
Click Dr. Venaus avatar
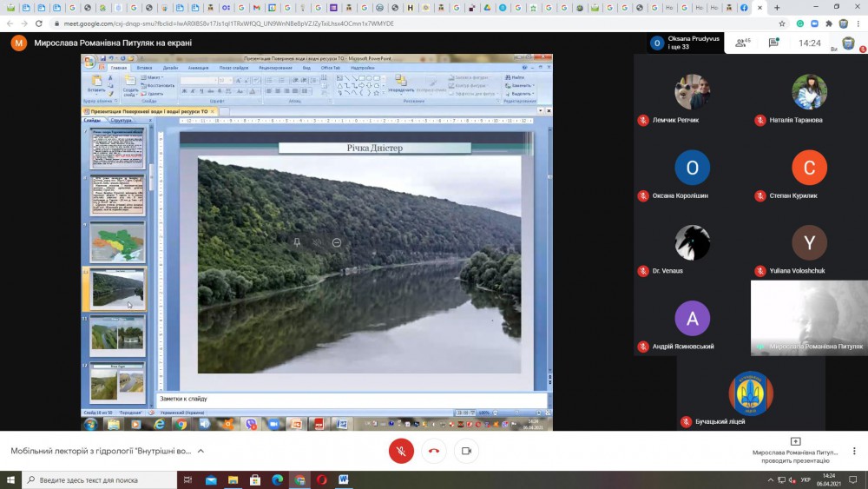693,242
